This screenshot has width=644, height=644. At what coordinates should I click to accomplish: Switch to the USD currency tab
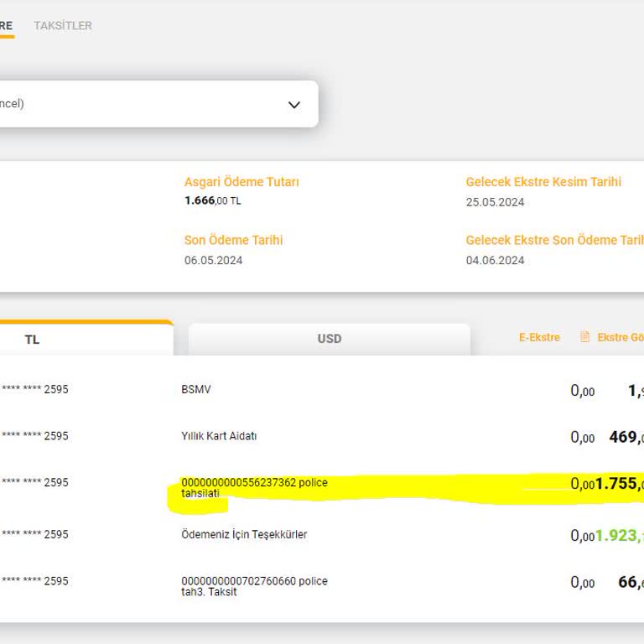click(x=329, y=339)
